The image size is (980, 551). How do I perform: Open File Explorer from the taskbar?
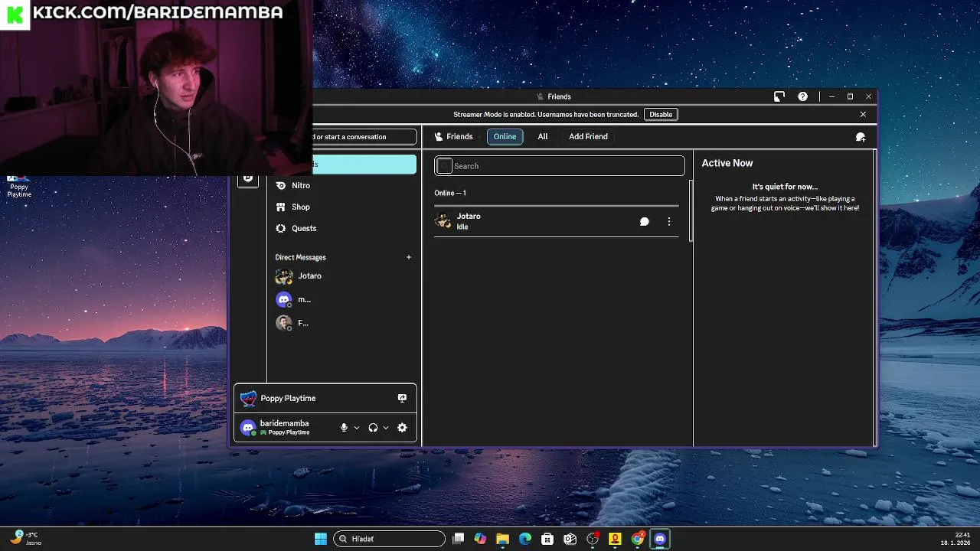[502, 539]
